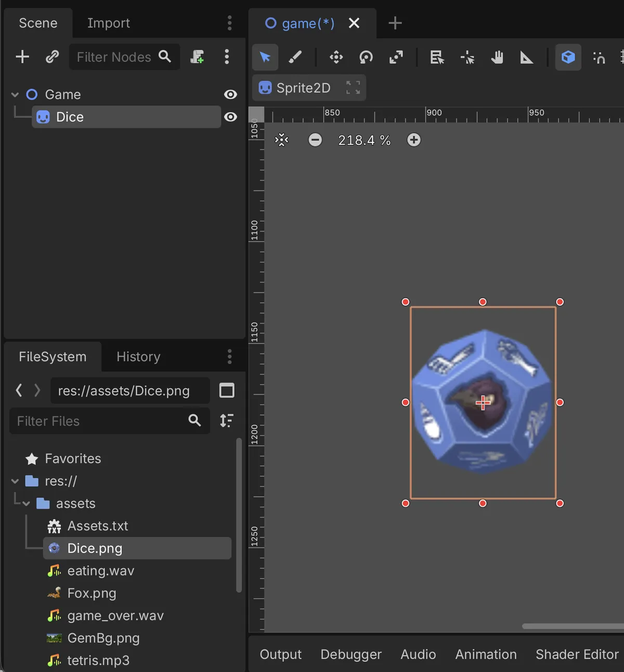Close the game(*) scene tab
Image resolution: width=624 pixels, height=672 pixels.
(x=354, y=23)
